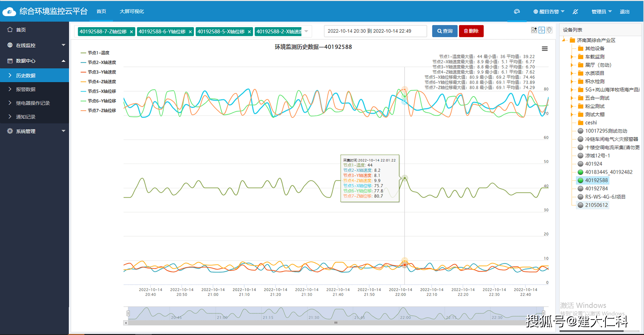Image resolution: width=644 pixels, height=335 pixels.
Task: Click the 水质项目 folder icon
Action: pos(581,73)
